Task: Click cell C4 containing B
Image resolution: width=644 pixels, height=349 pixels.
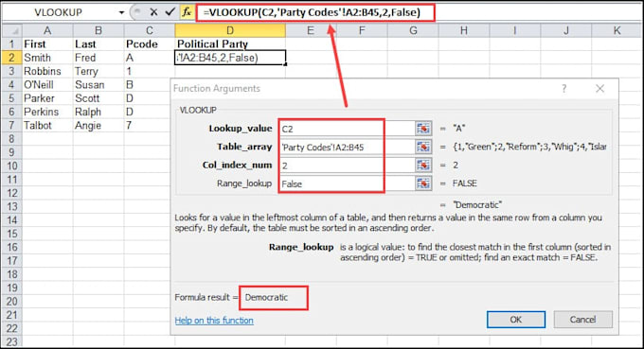Action: 149,85
